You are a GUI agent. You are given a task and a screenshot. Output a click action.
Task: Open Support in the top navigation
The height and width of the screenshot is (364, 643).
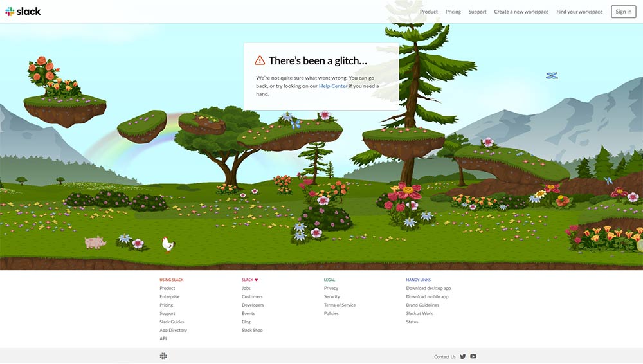(477, 12)
